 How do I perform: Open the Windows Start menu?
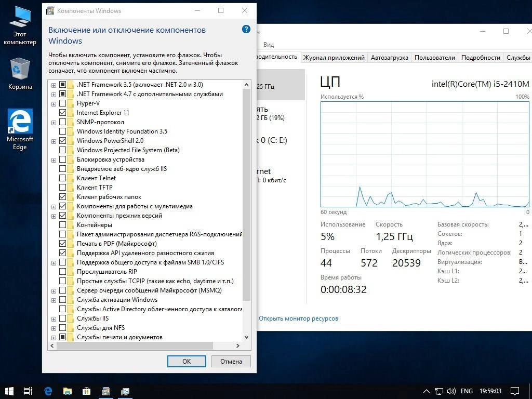pyautogui.click(x=9, y=391)
